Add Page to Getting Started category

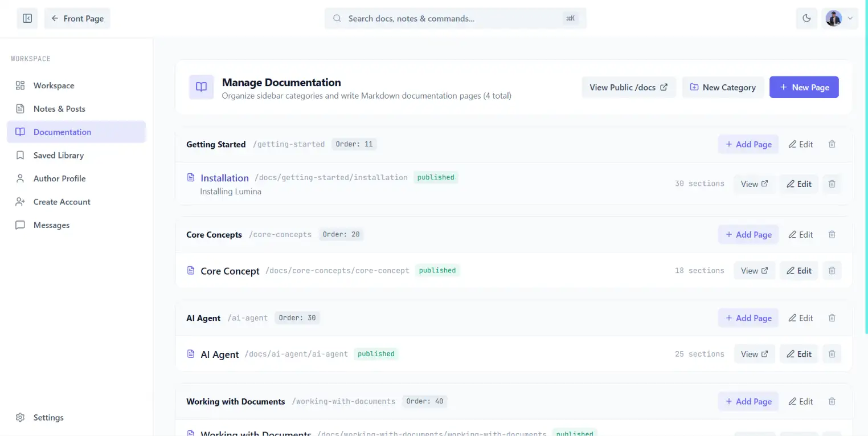click(x=748, y=144)
